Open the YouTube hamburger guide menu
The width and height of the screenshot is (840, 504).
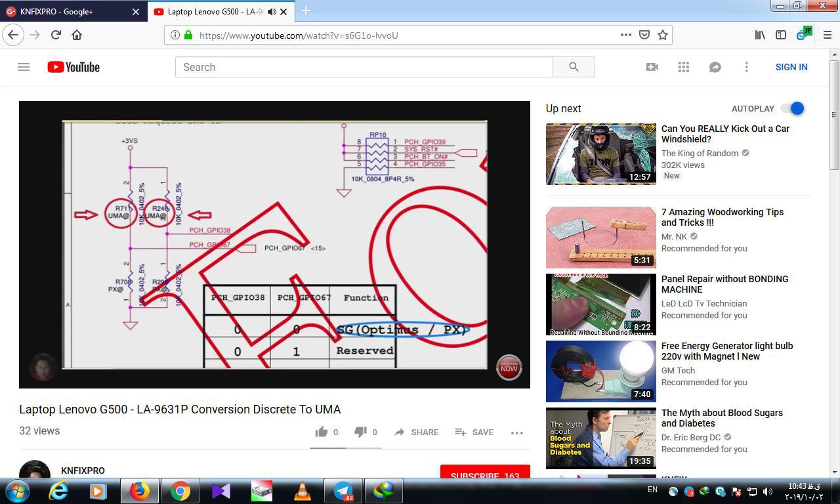(24, 67)
